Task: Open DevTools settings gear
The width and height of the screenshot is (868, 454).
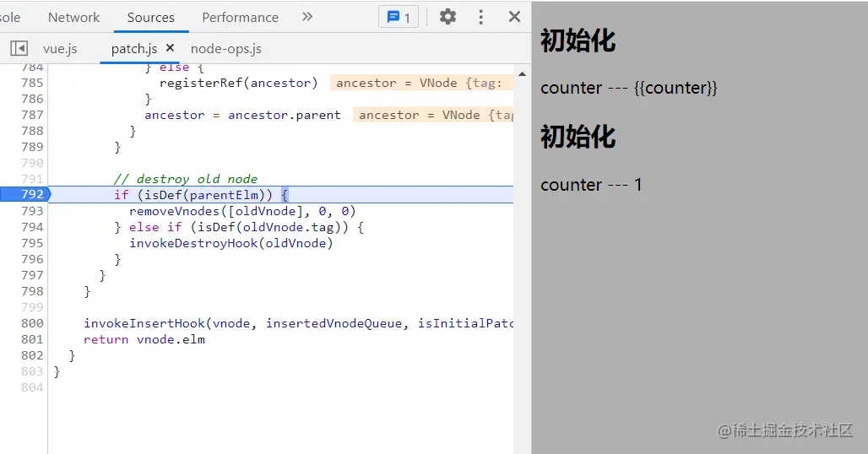Action: (x=448, y=17)
